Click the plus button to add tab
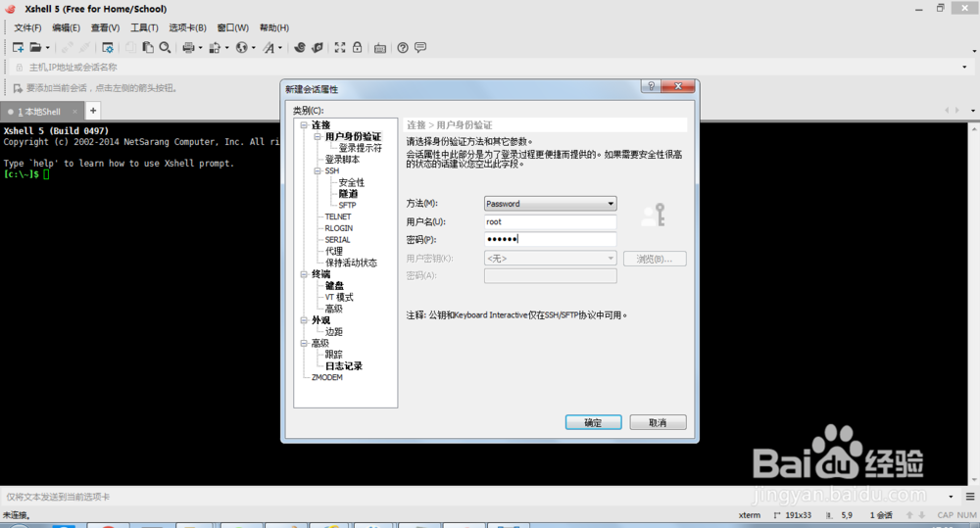 pyautogui.click(x=93, y=111)
